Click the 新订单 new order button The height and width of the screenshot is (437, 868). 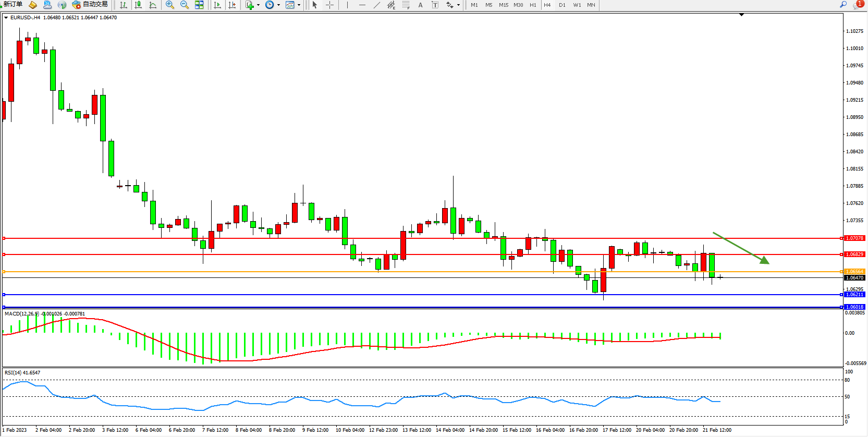[x=13, y=5]
